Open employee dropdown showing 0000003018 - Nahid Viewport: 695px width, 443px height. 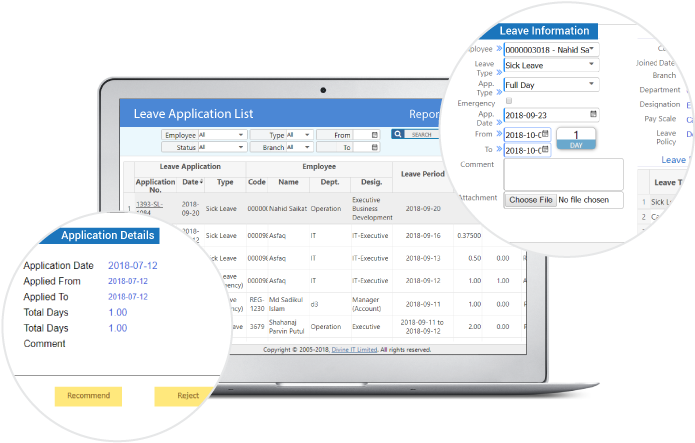pos(551,50)
